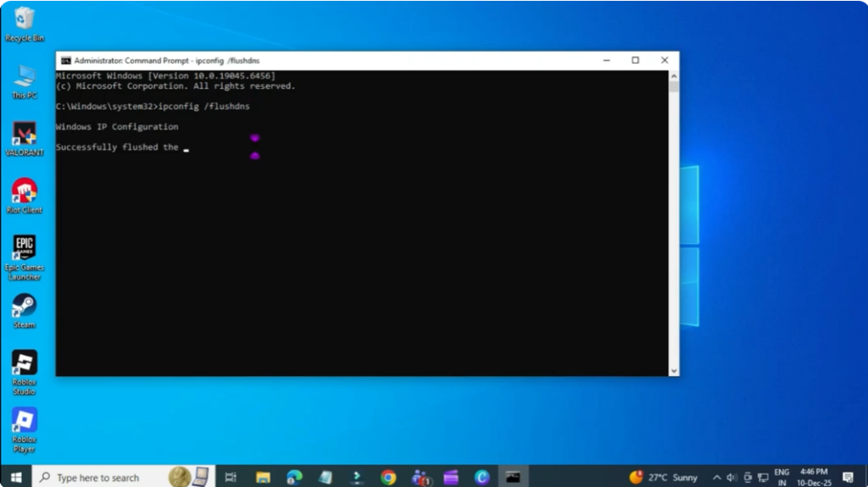Open the clock showing 4:46 PM
Viewport: 868px width, 487px height.
(814, 477)
